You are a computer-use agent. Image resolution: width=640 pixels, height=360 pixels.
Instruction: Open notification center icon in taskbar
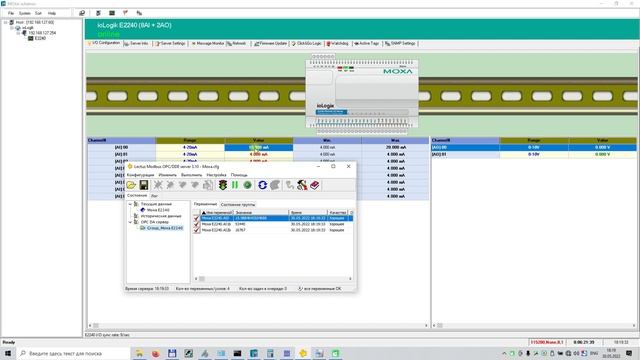(629, 353)
